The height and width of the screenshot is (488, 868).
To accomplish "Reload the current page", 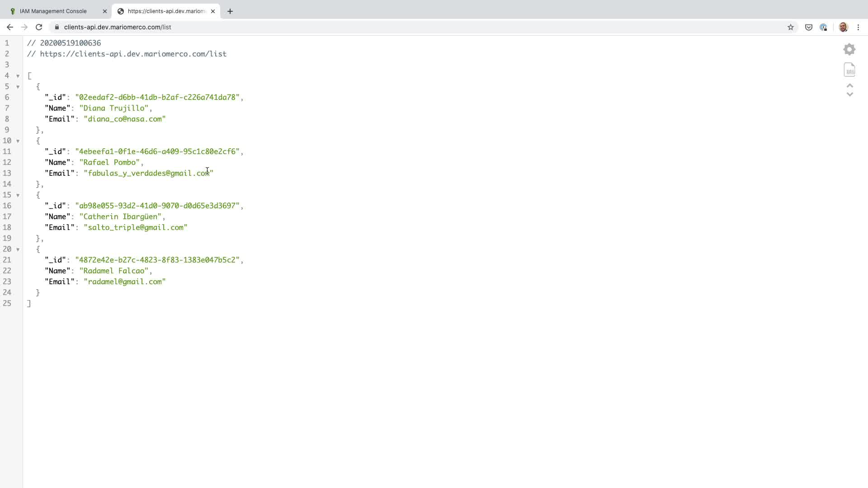I will click(39, 27).
